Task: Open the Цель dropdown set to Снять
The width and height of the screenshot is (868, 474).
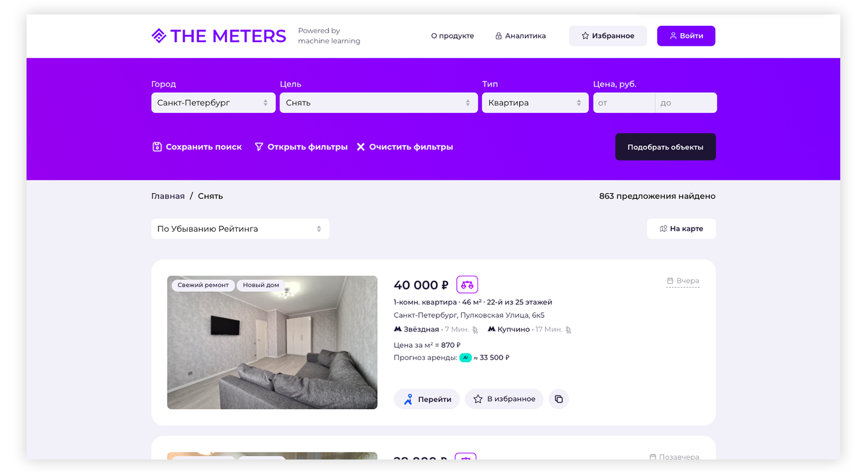Action: click(378, 103)
